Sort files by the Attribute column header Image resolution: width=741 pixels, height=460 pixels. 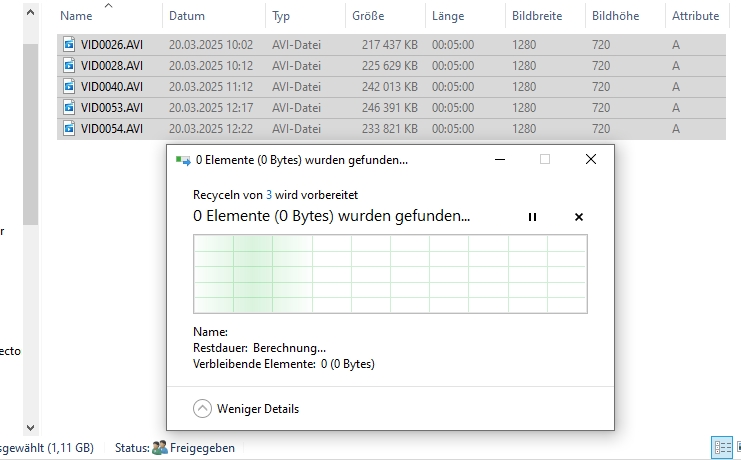coord(696,16)
